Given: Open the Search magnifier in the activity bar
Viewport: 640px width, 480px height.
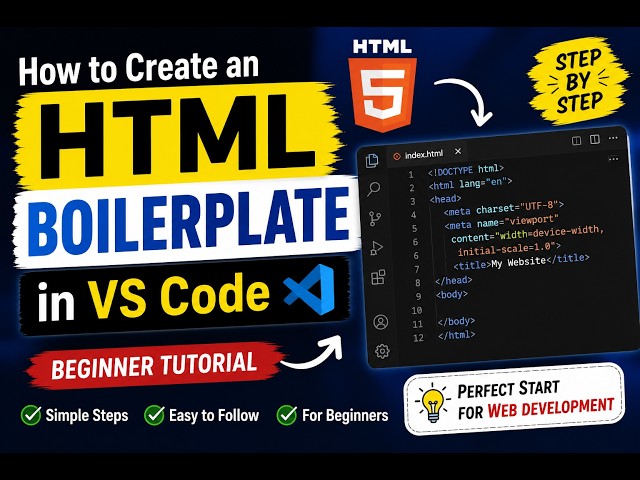Looking at the screenshot, I should tap(373, 189).
